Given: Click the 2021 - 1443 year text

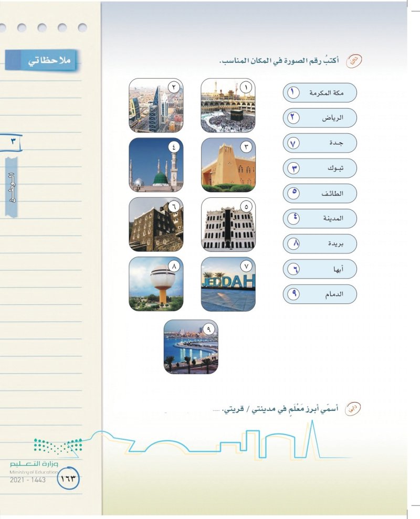Looking at the screenshot, I should point(28,480).
